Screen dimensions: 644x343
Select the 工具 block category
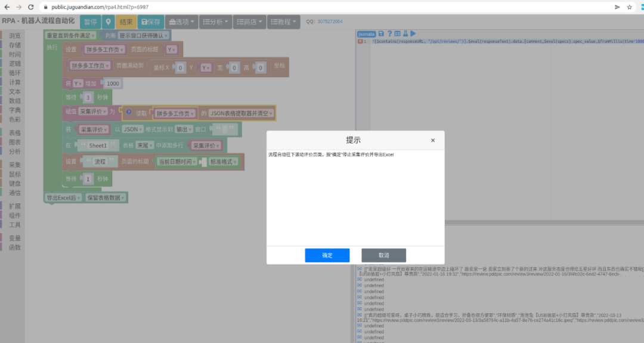tap(15, 225)
